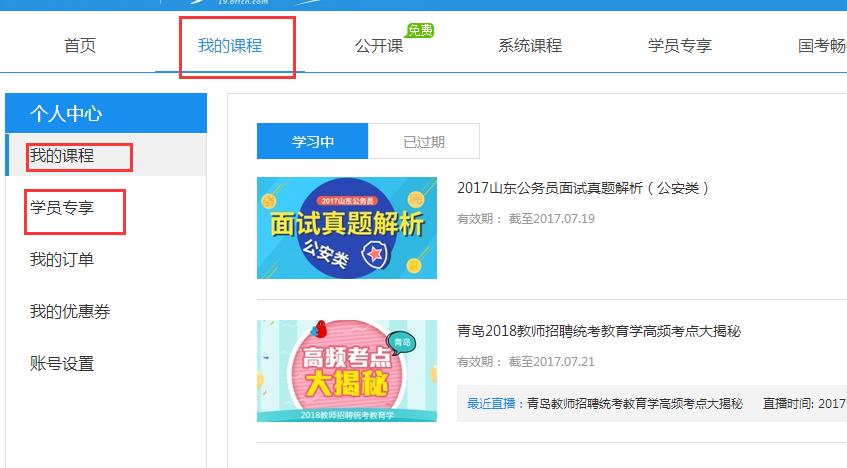This screenshot has height=468, width=847.
Task: Select 我的课程 in the top navigation
Action: point(230,46)
